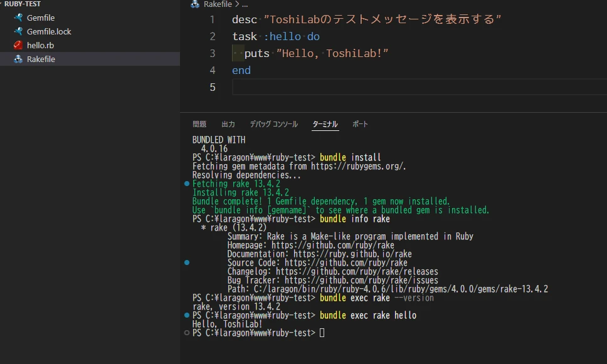Image resolution: width=607 pixels, height=364 pixels.
Task: Click line number 1 in the editor
Action: (212, 19)
